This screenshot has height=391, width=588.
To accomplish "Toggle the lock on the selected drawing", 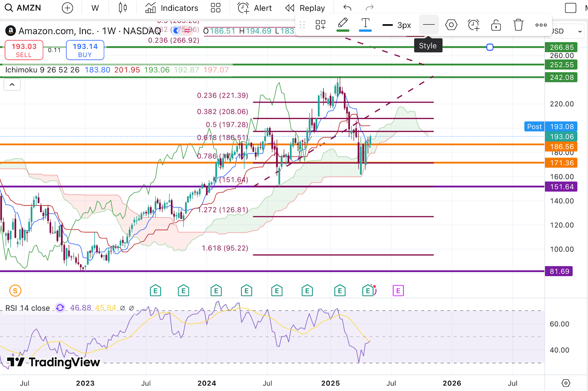I will tap(496, 25).
